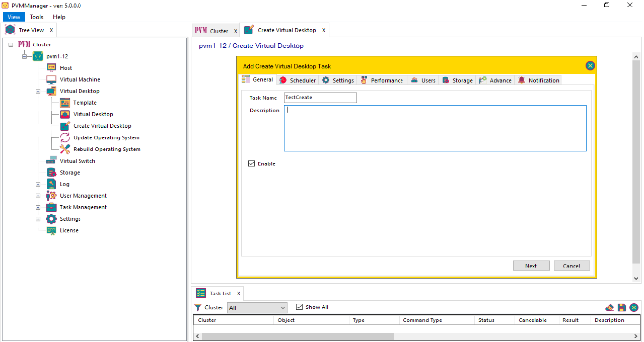Click the save task list icon
This screenshot has width=644, height=342.
pyautogui.click(x=622, y=307)
